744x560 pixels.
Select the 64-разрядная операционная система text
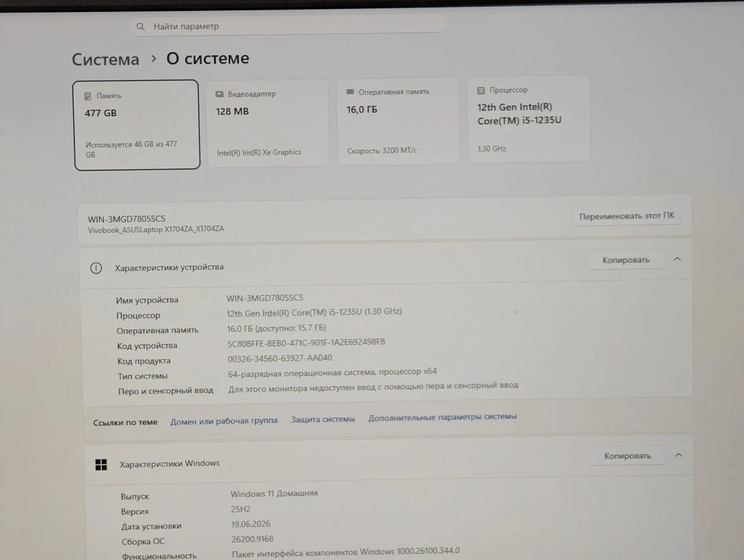click(332, 372)
